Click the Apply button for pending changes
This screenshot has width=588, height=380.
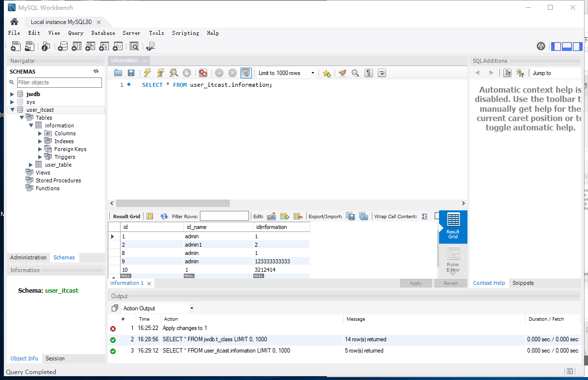coord(416,283)
